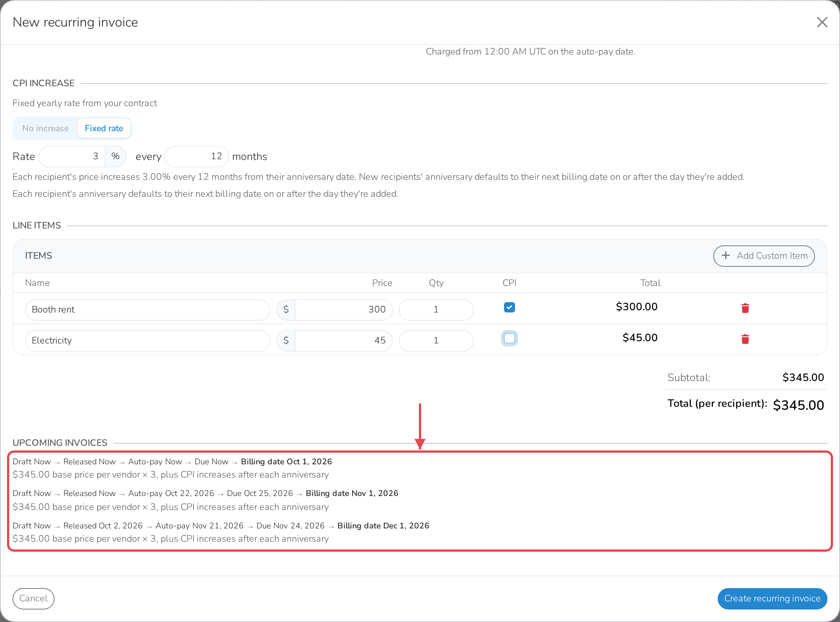Edit the Booth rent name field
This screenshot has width=840, height=622.
coord(147,310)
